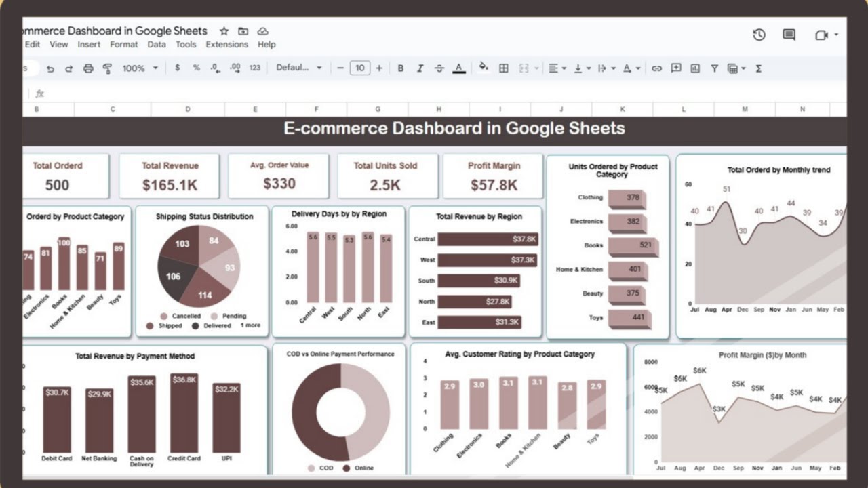This screenshot has height=488, width=868.
Task: Select the Total Revenue $165.1K card
Action: (170, 176)
